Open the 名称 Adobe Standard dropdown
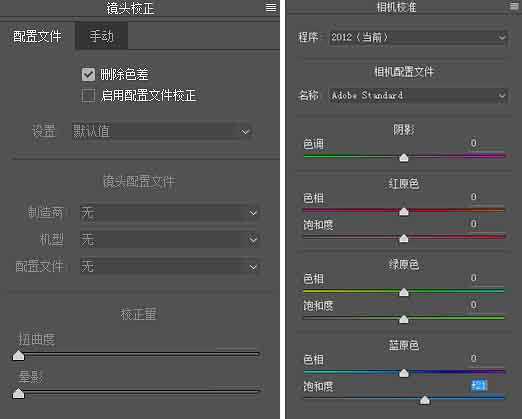 [418, 96]
